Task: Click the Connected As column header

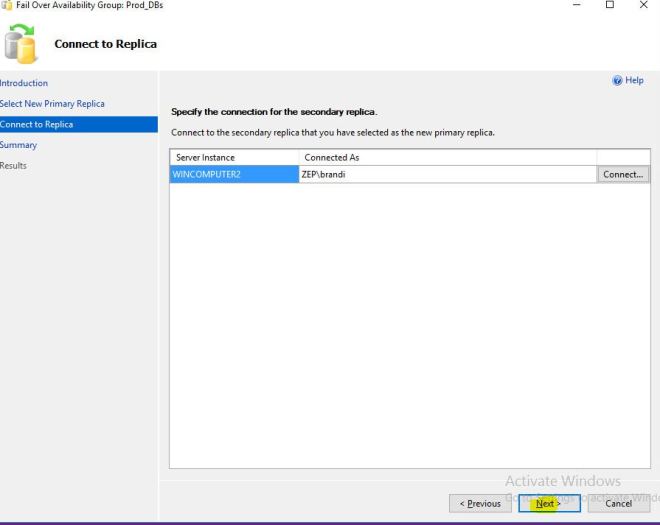Action: [x=332, y=158]
